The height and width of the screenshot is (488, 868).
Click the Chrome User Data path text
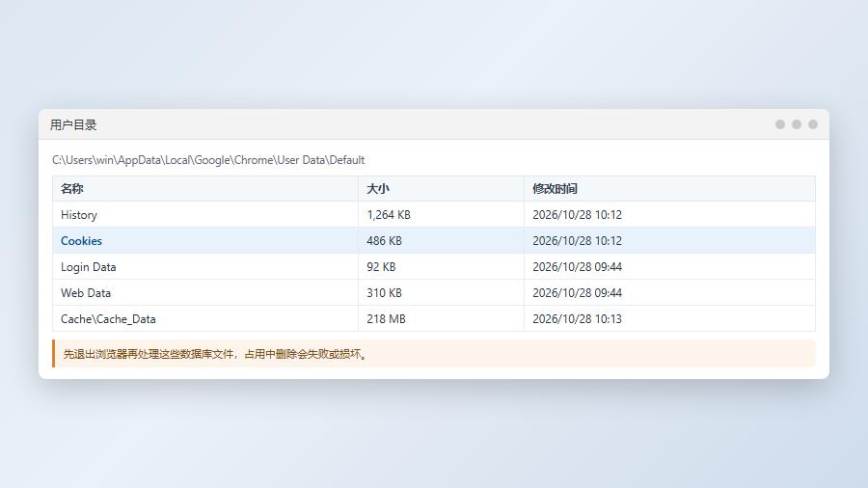[x=208, y=160]
